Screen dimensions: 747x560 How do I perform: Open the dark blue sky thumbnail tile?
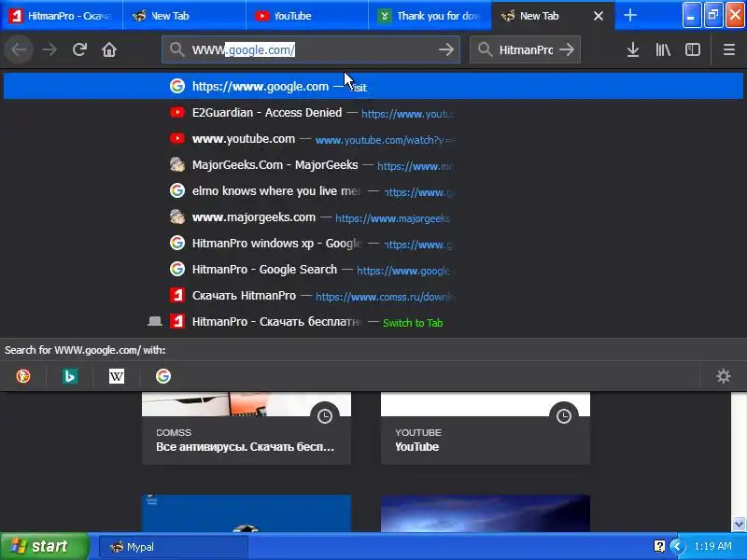click(x=485, y=513)
